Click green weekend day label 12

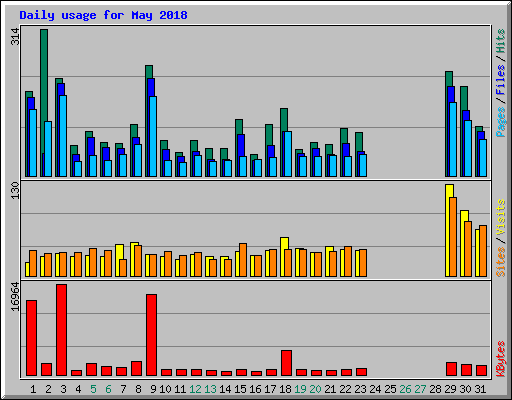(195, 389)
